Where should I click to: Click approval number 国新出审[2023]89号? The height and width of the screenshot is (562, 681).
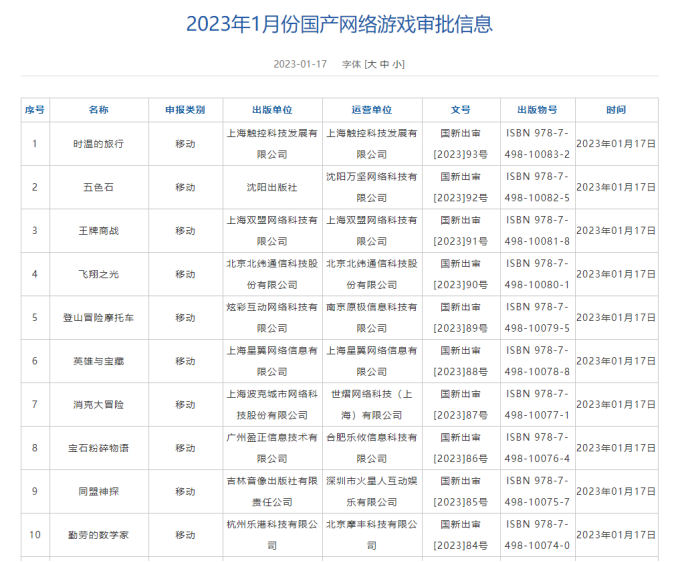tap(461, 317)
